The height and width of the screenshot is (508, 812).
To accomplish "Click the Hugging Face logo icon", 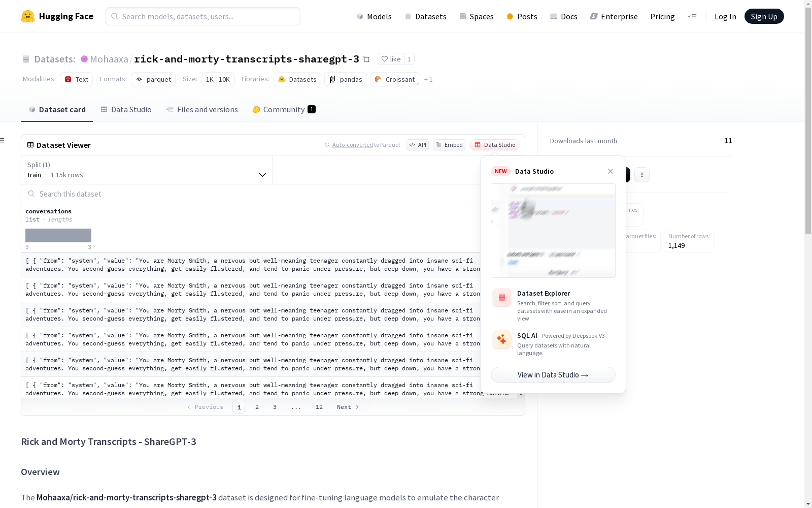I will pos(28,16).
